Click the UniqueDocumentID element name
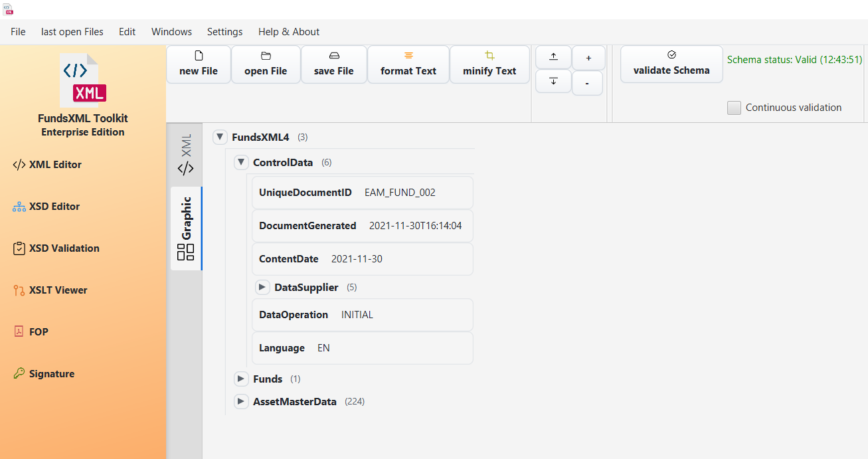The image size is (868, 459). [305, 193]
